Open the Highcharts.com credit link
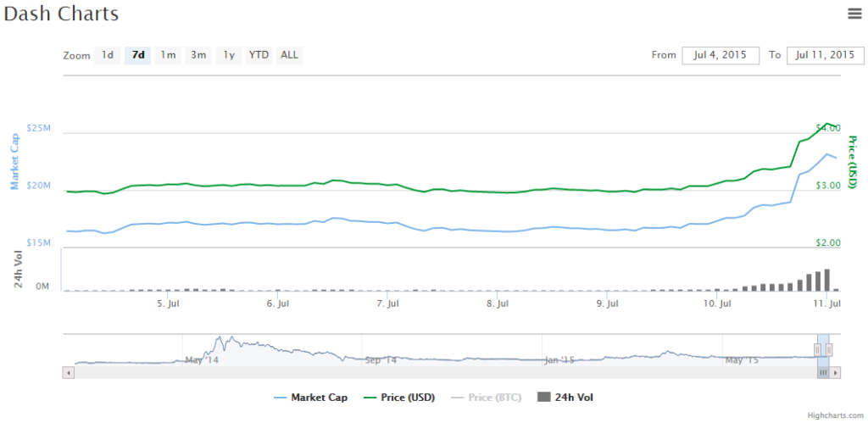 coord(835,415)
